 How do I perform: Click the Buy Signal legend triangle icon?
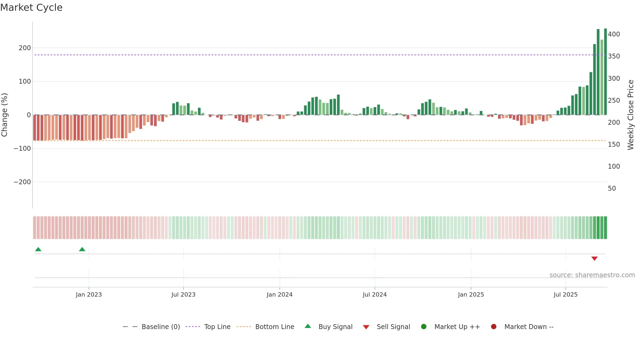(308, 326)
